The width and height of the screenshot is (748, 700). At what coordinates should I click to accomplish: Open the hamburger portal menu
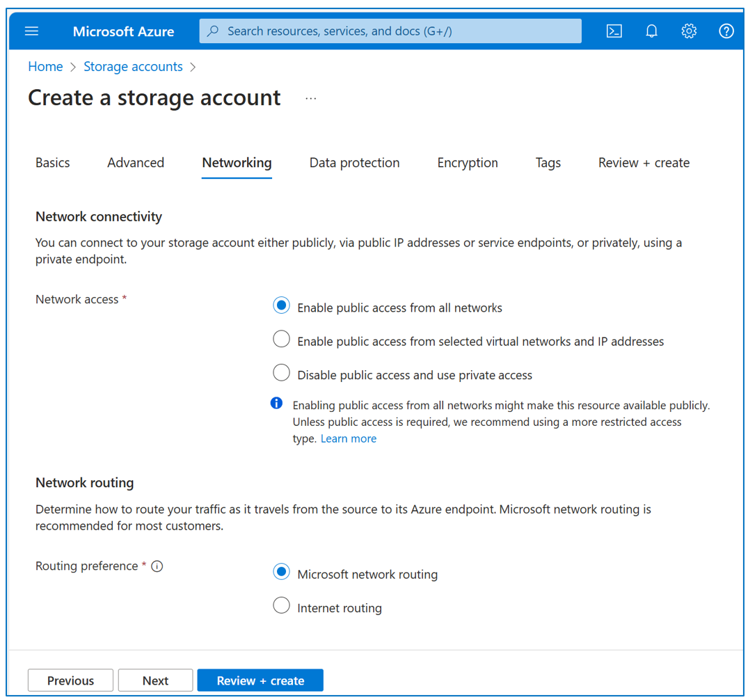[32, 31]
